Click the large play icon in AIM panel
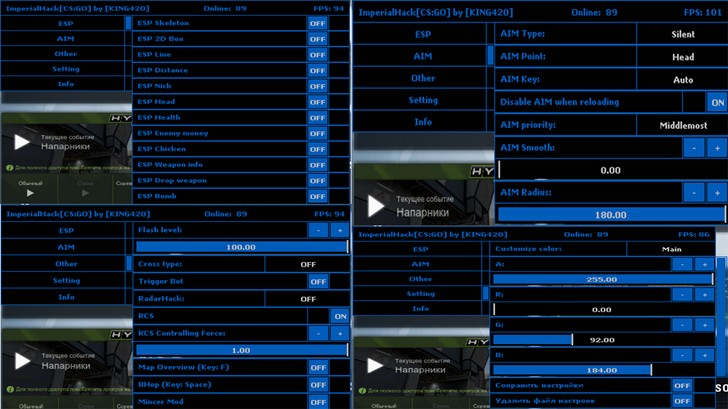Screen dimensions: 728x409 [375, 206]
